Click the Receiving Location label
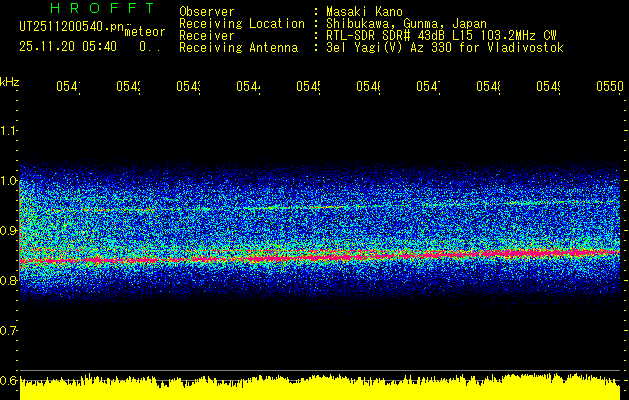The height and width of the screenshot is (400, 629). (x=242, y=24)
